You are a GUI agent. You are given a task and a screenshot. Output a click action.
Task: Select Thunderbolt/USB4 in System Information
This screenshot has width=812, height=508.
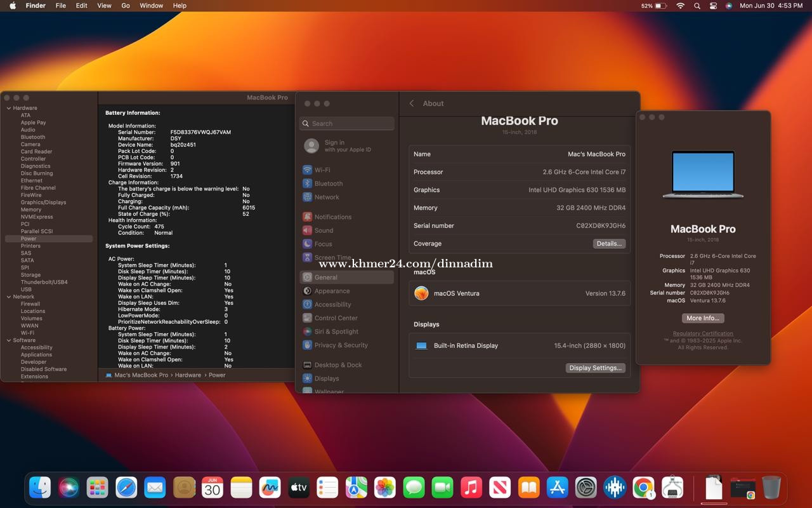click(x=44, y=282)
